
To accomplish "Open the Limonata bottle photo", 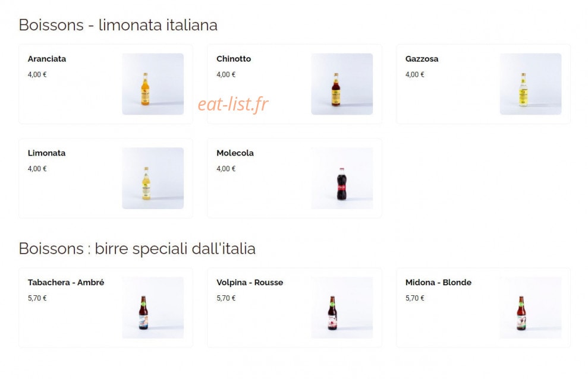I will pos(153,178).
